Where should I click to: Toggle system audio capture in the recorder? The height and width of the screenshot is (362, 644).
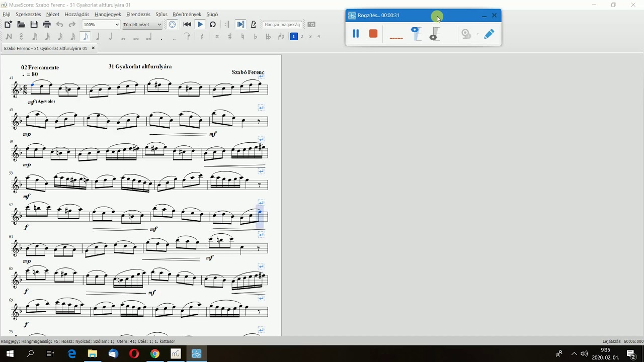(416, 34)
